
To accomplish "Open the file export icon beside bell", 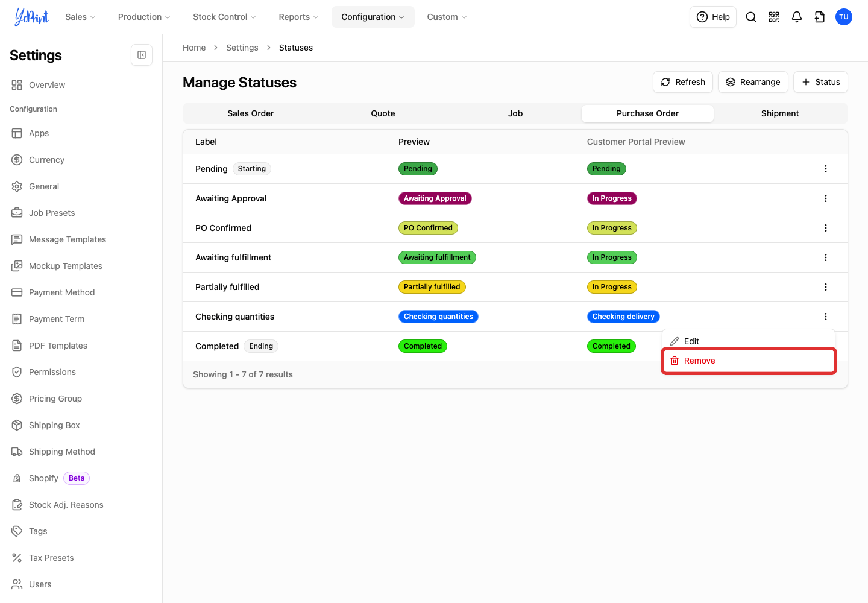I will [820, 17].
